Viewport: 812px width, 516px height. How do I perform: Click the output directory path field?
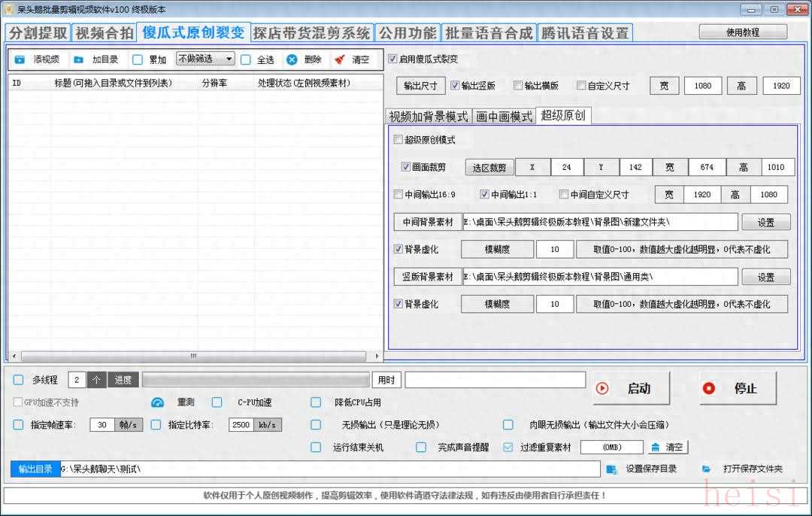(329, 469)
